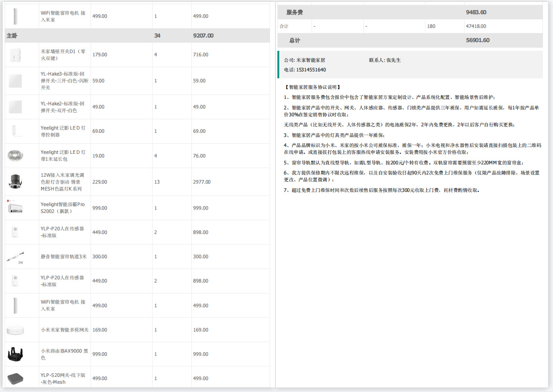Select the 合计 quantity 180
The image size is (553, 392).
(x=431, y=27)
